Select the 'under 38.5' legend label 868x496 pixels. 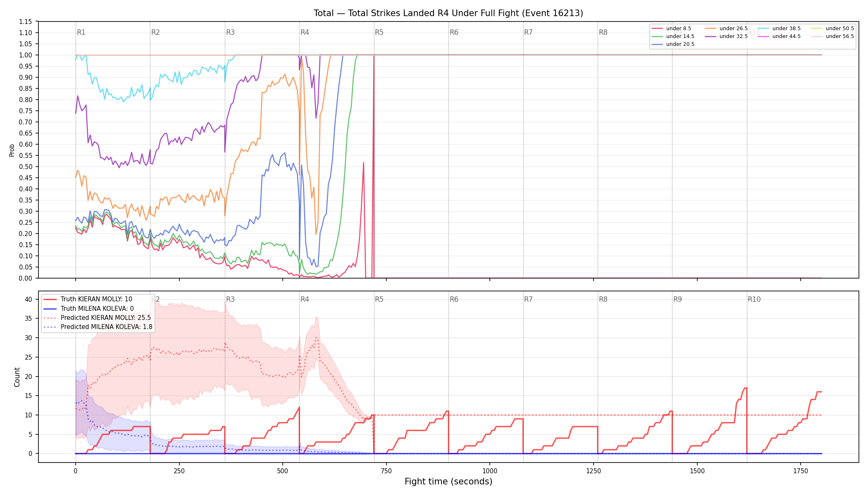coord(787,29)
